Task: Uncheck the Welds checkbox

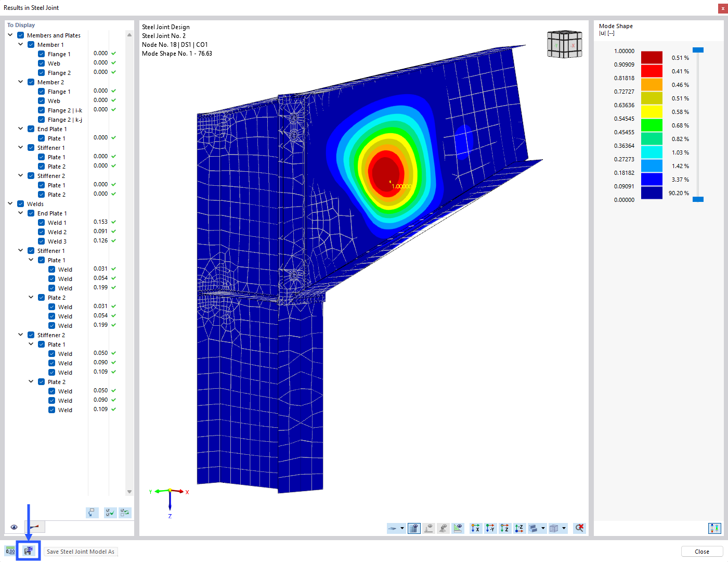Action: click(21, 204)
